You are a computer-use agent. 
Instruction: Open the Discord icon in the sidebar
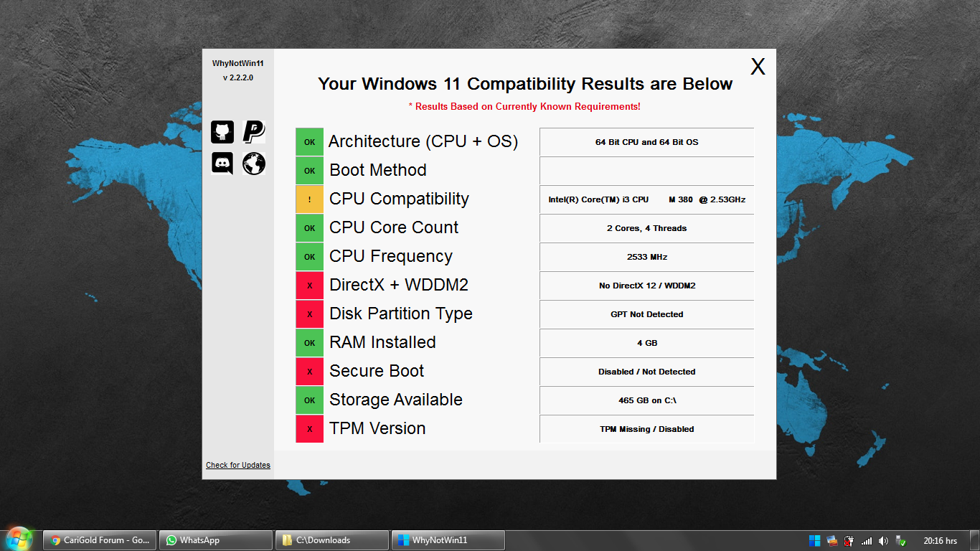pyautogui.click(x=222, y=164)
